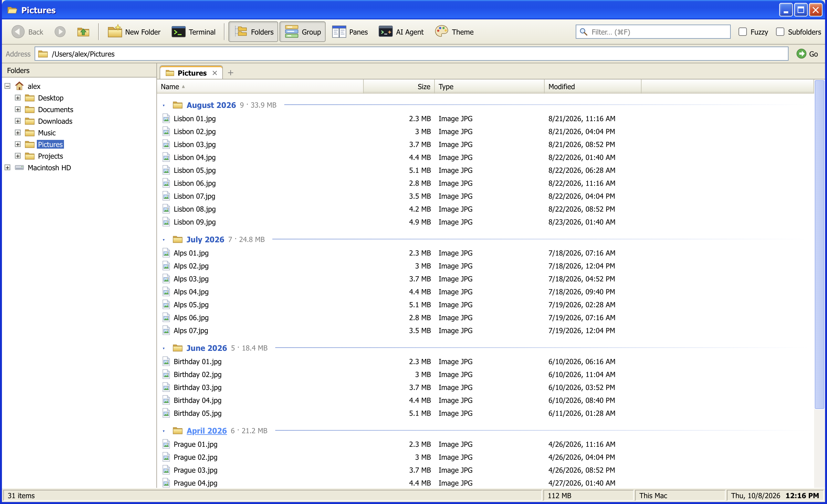
Task: Toggle the Folders sidebar button
Action: click(x=253, y=32)
